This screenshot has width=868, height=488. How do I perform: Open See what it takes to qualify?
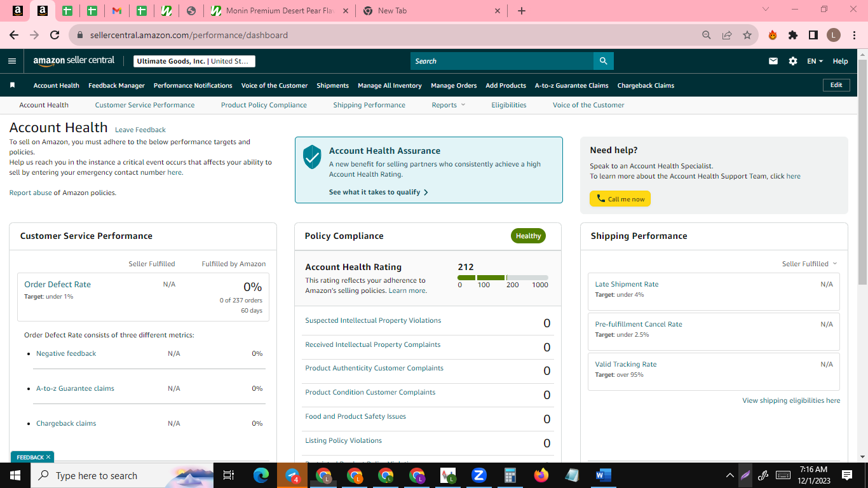pos(379,192)
